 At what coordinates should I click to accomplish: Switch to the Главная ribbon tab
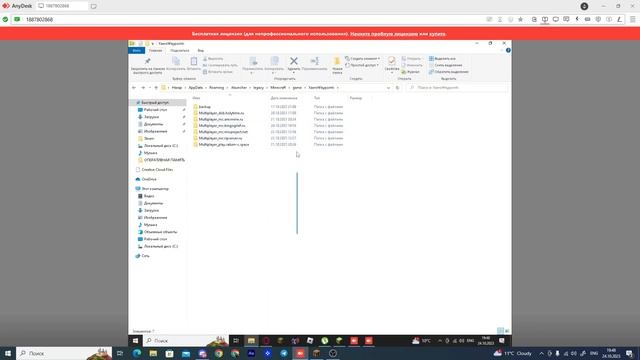coord(156,51)
